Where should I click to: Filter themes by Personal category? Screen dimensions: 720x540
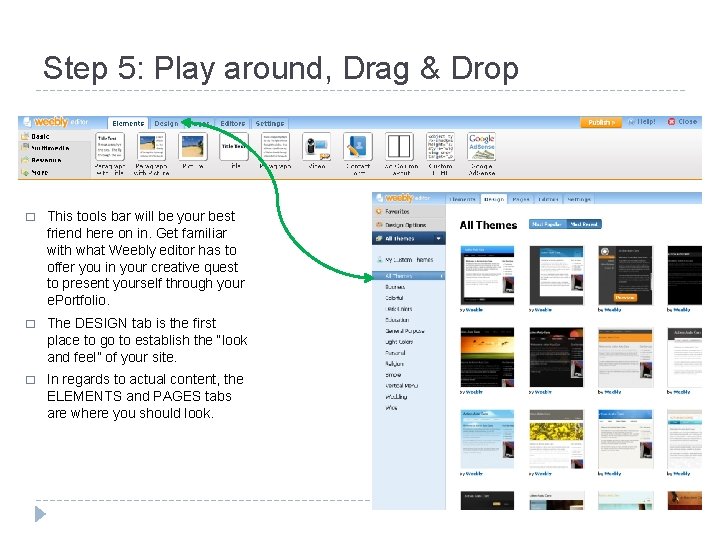(395, 353)
